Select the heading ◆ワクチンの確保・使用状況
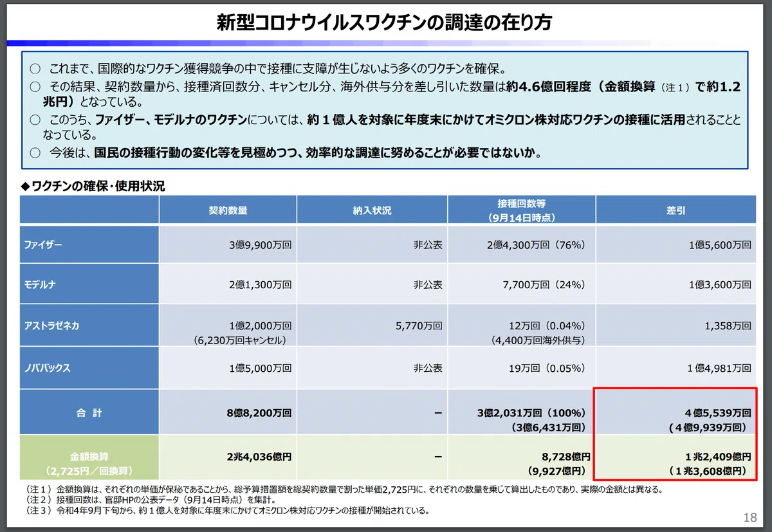The image size is (772, 532). 93,187
